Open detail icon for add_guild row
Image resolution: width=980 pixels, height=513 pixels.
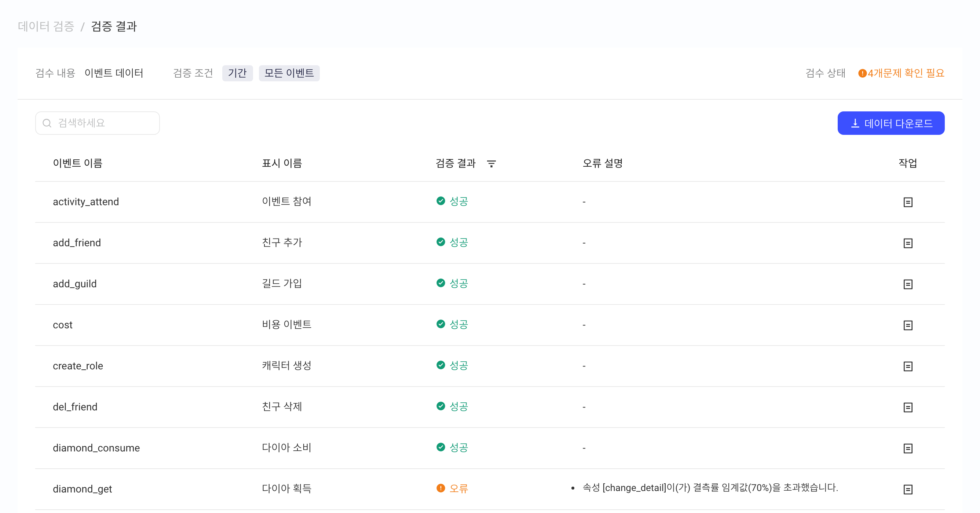pos(908,284)
